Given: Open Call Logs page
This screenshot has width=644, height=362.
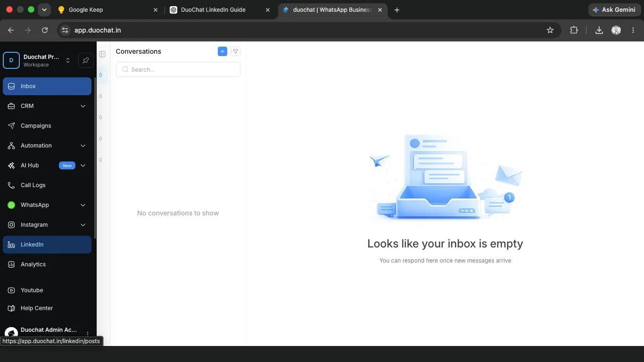Looking at the screenshot, I should (x=47, y=185).
